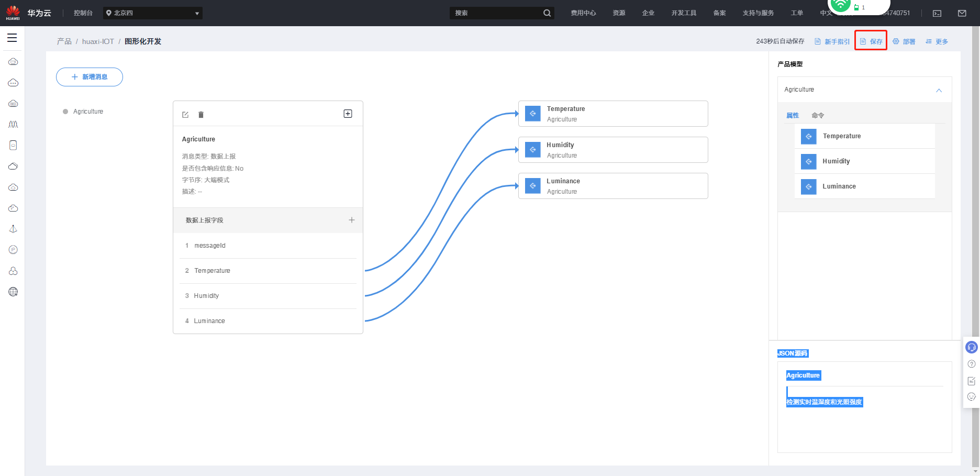Select the 属性 tab

(x=793, y=115)
